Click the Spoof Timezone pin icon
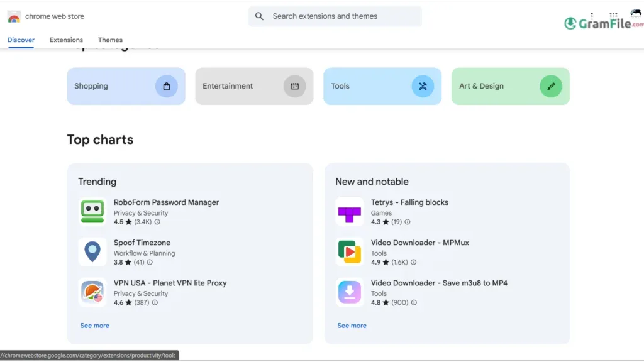This screenshot has height=362, width=644. tap(92, 251)
